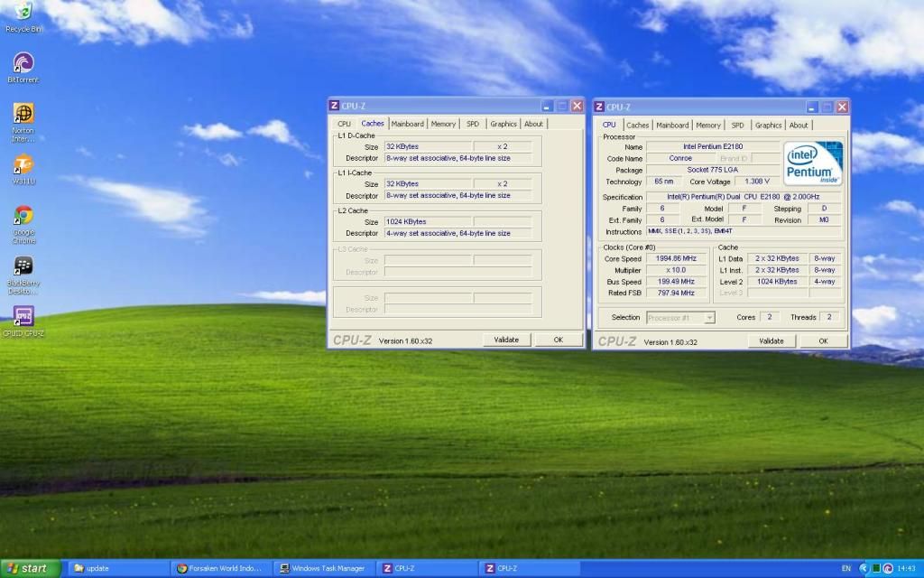The height and width of the screenshot is (578, 924).
Task: Select the Caches tab in left CPU-Z window
Action: coord(373,123)
